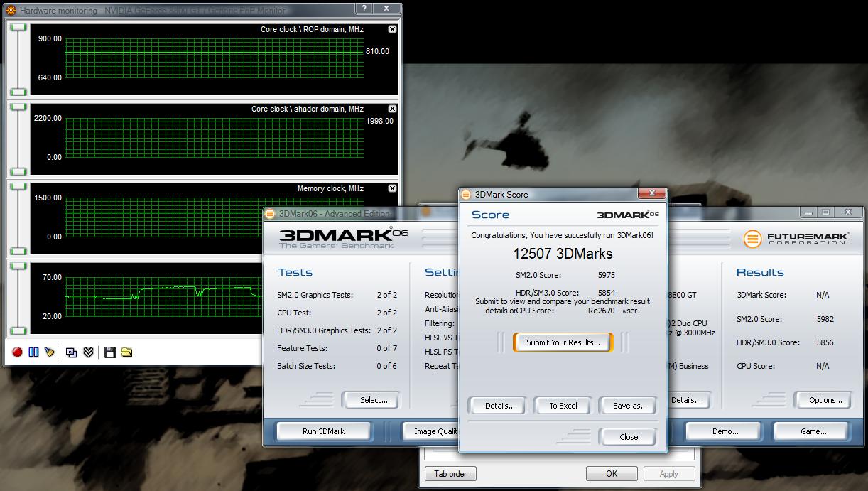This screenshot has height=491, width=868.
Task: Click the 3DMark06 Advanced Edition title icon
Action: (x=271, y=213)
